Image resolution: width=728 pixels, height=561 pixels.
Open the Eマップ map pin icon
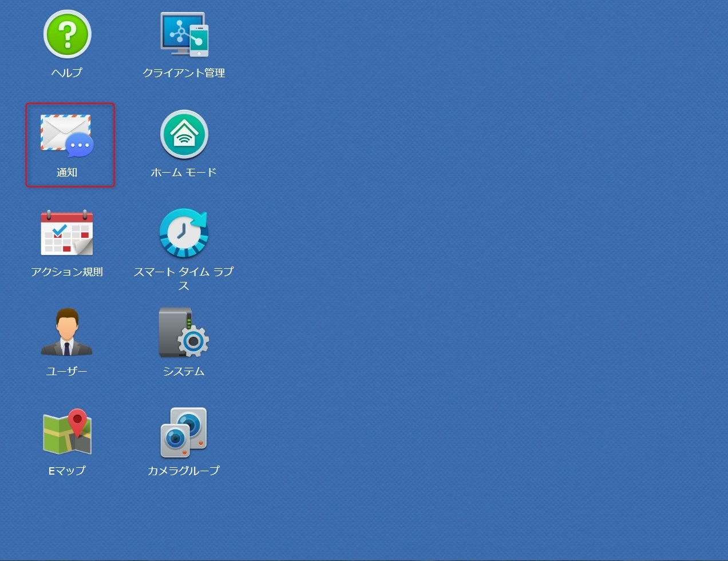[67, 432]
